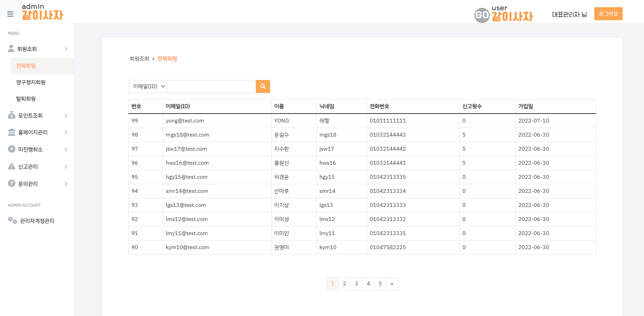Click email mgs18@test.com
The width and height of the screenshot is (644, 316).
[x=187, y=135]
